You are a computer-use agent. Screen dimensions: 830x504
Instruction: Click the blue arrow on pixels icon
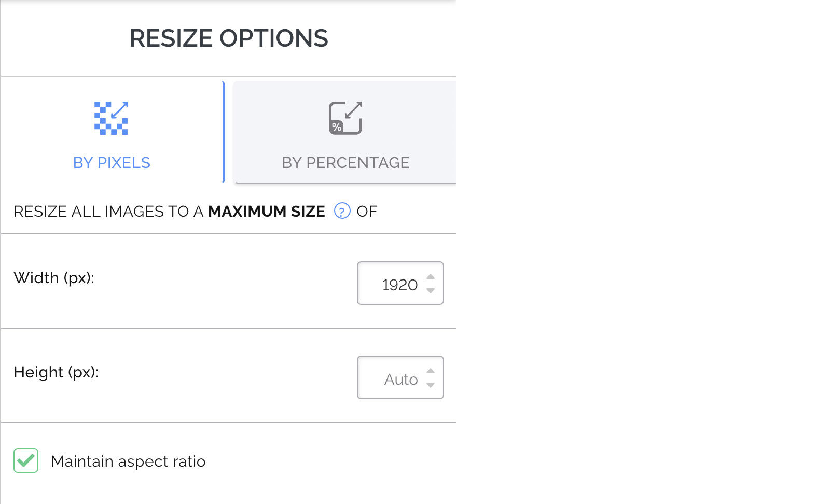[x=120, y=109]
